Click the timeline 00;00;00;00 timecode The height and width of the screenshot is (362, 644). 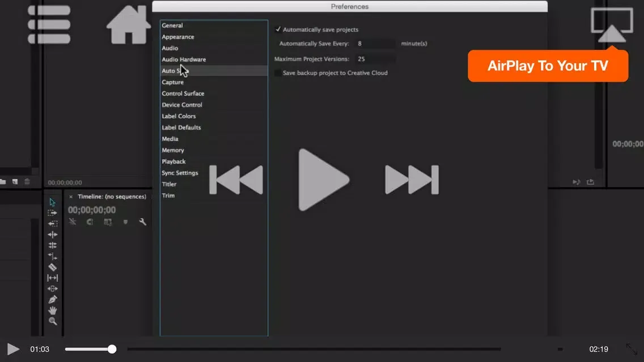(x=92, y=210)
